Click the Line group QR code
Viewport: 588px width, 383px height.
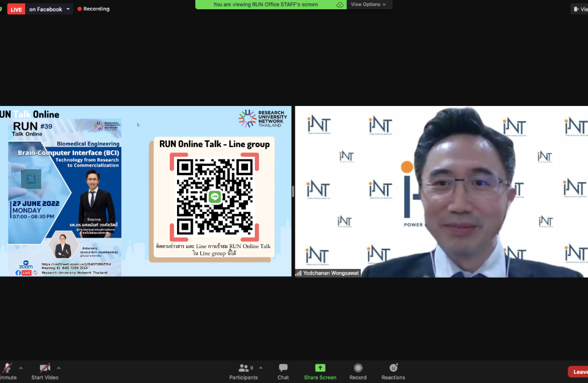point(214,197)
